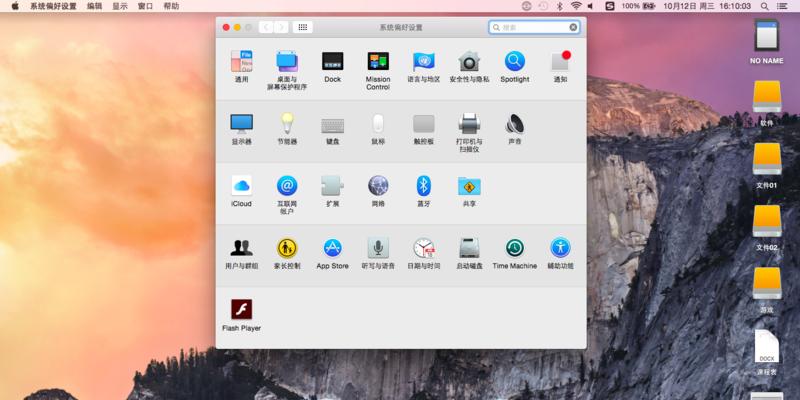Clear the search field with the X button

573,27
